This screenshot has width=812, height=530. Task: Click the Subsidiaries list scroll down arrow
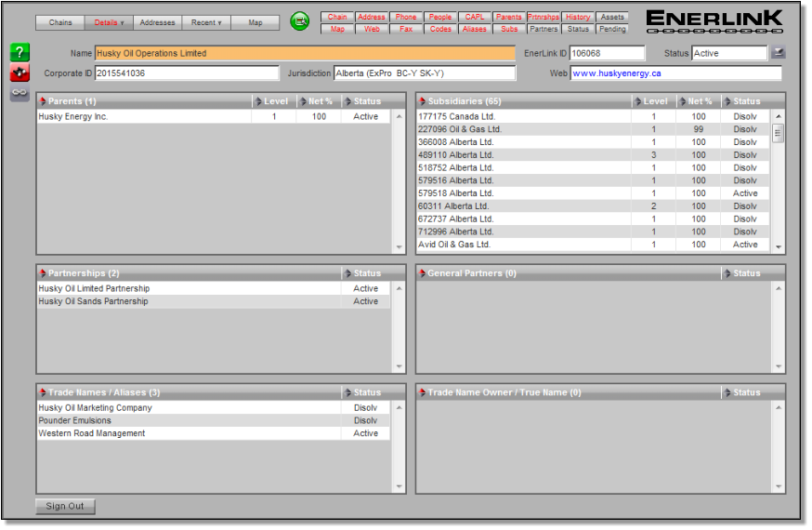(779, 247)
